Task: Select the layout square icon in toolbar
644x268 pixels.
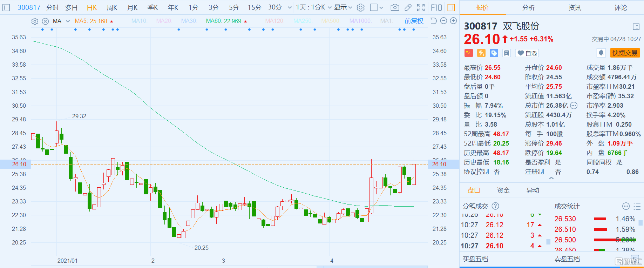Action: pos(374,7)
